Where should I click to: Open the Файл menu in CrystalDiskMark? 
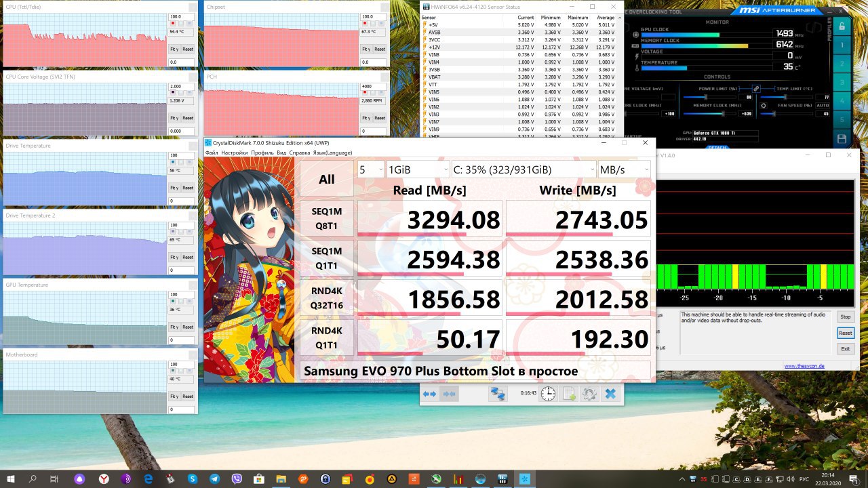pos(212,152)
